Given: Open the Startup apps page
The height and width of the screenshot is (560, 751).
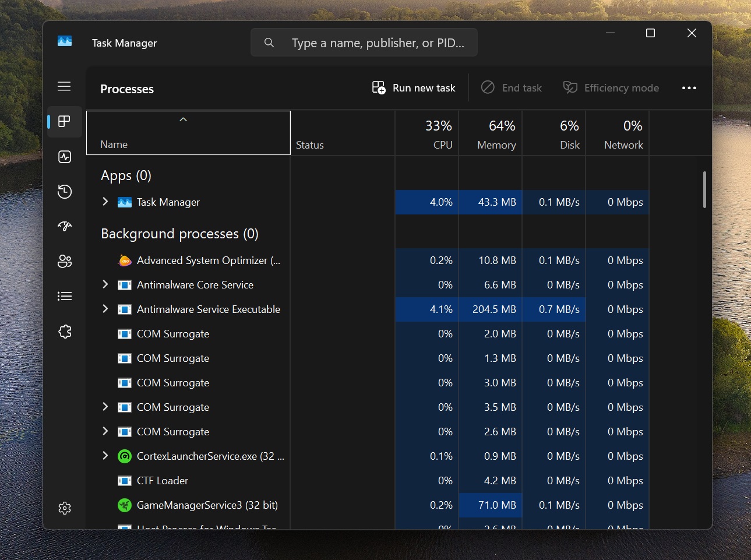Looking at the screenshot, I should [64, 226].
